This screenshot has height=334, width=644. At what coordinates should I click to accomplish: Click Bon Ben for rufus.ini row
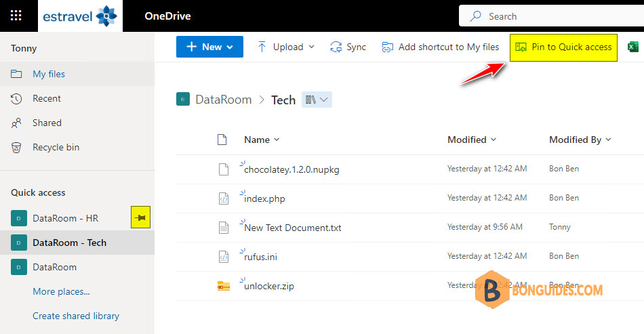tap(564, 256)
